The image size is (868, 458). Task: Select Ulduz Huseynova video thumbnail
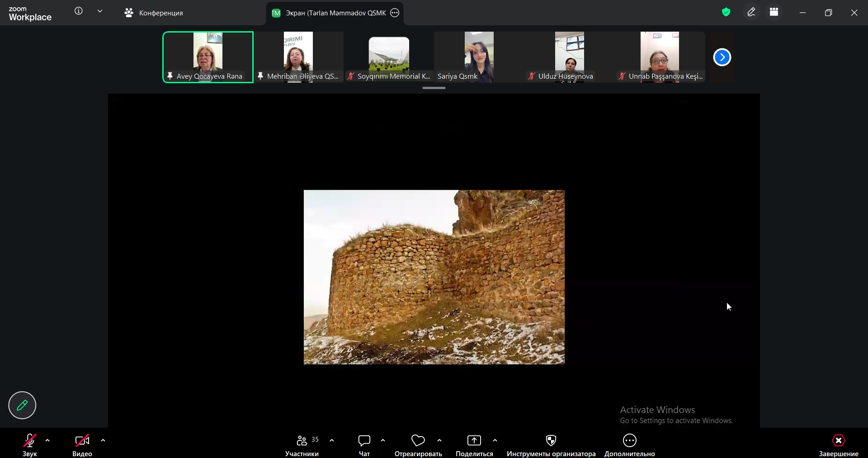pyautogui.click(x=570, y=57)
